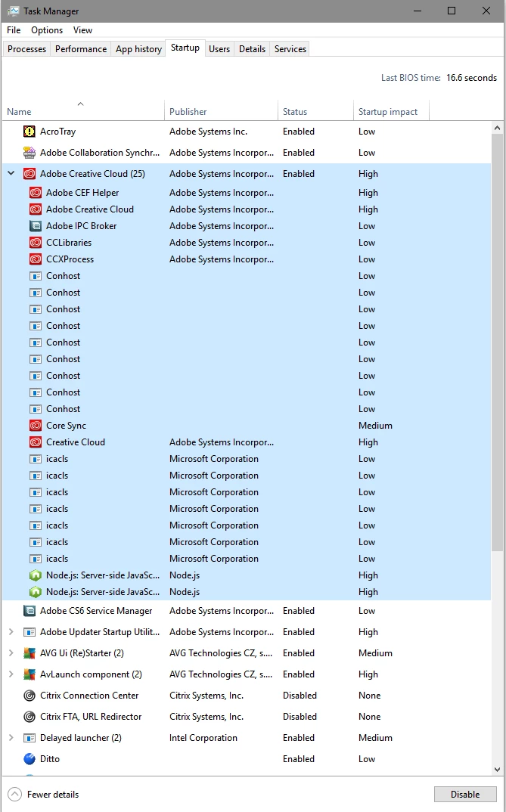Click the AcroTray Enabled status

pos(298,132)
